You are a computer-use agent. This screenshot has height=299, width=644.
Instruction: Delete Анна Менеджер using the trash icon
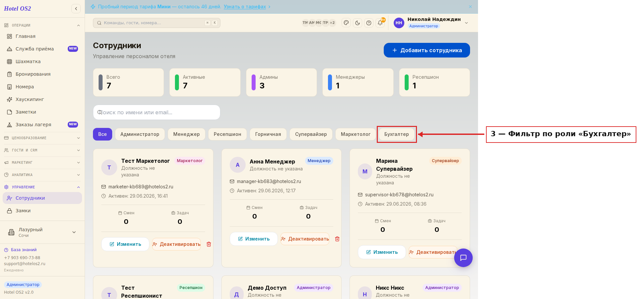pos(337,239)
